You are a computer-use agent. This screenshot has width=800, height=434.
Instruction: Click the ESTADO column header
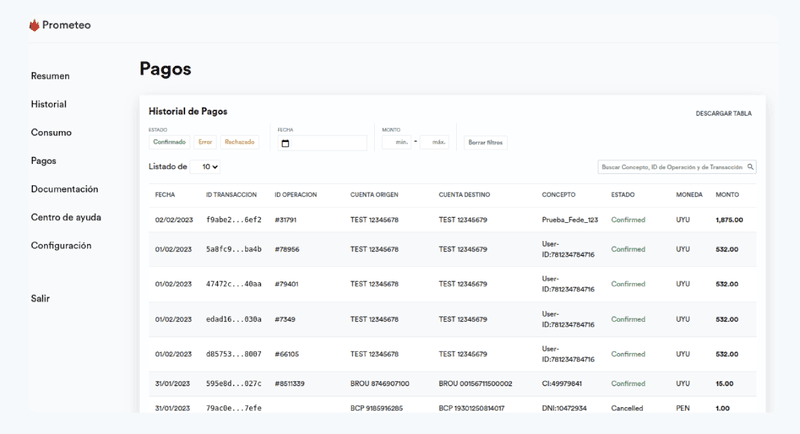(x=623, y=195)
